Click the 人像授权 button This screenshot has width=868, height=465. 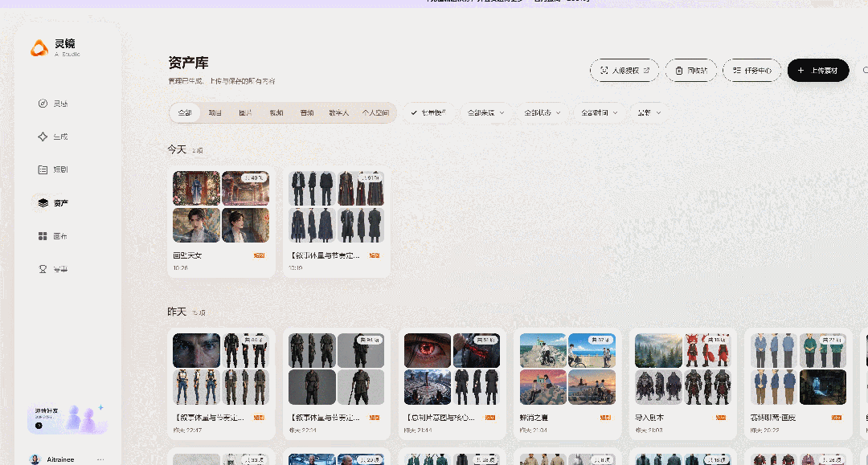[x=624, y=70]
